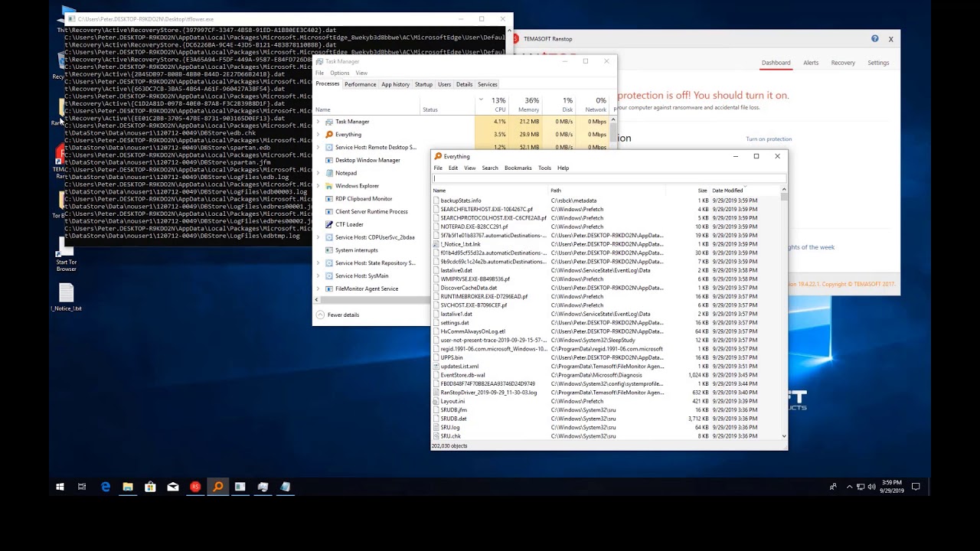Image resolution: width=980 pixels, height=551 pixels.
Task: Select Client Server Runtime Process row
Action: (x=371, y=211)
